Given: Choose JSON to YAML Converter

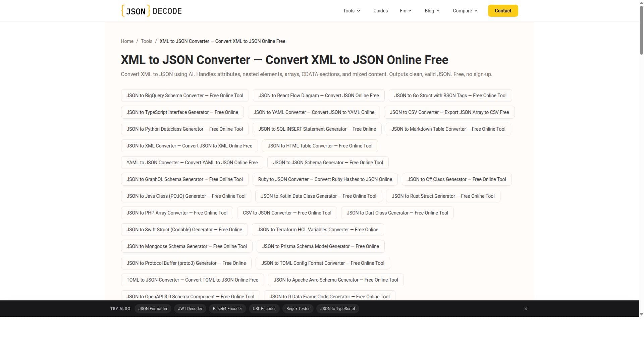Looking at the screenshot, I should (314, 112).
